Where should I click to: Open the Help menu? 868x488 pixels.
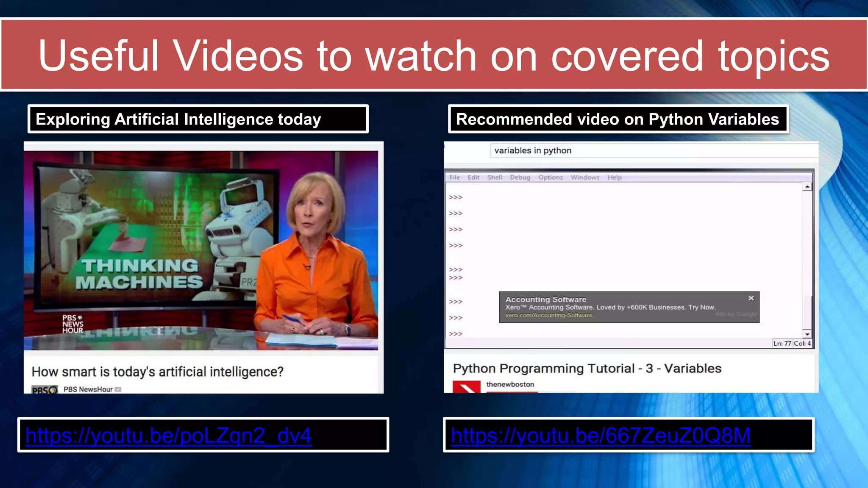pos(615,177)
